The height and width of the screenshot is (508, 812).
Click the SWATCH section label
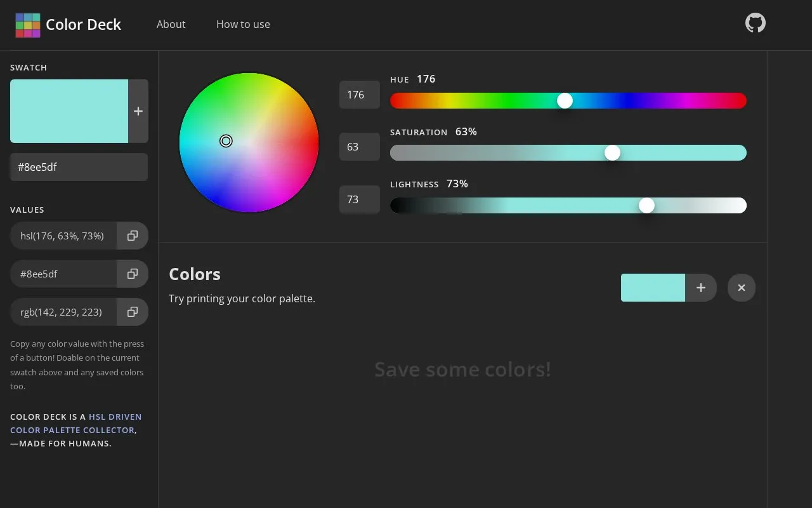tap(29, 67)
